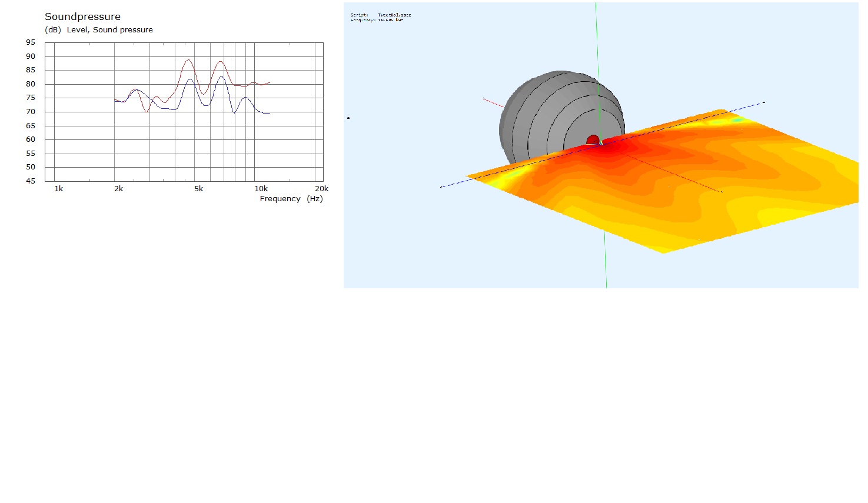This screenshot has height=503, width=868.
Task: Click the '(dB) Level, Sound pressure' subtitle
Action: coord(99,30)
